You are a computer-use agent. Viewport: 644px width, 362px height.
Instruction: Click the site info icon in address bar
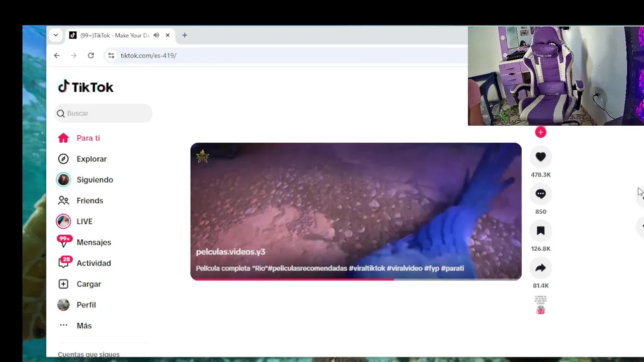point(111,56)
